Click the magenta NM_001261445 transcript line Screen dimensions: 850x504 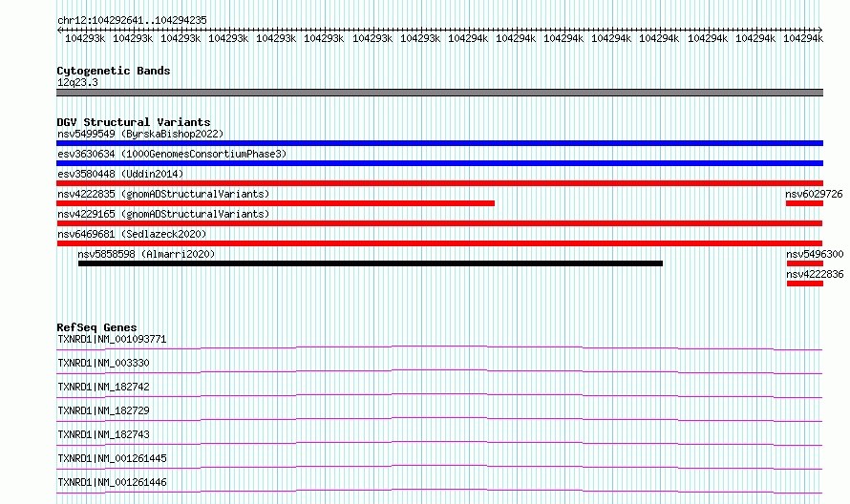[439, 466]
